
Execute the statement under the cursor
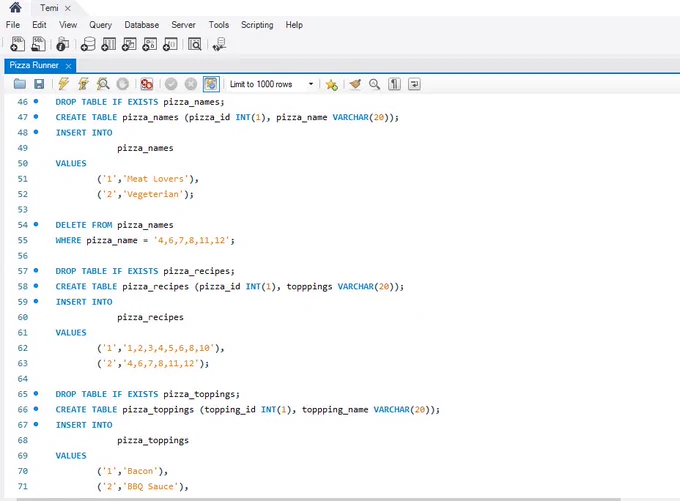(83, 84)
